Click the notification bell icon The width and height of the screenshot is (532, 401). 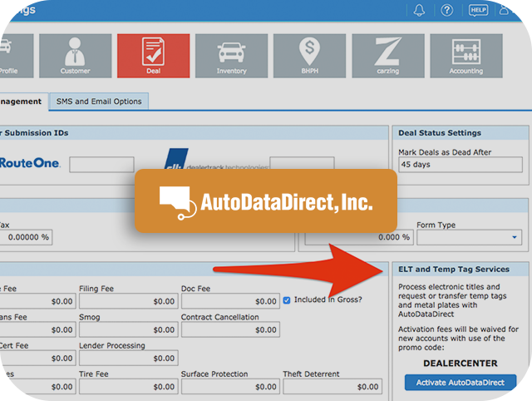tap(419, 10)
